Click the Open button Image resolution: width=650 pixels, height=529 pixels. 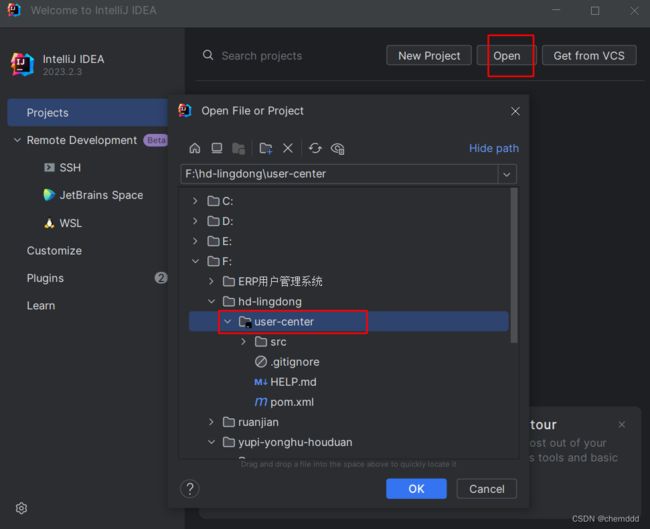pos(507,55)
